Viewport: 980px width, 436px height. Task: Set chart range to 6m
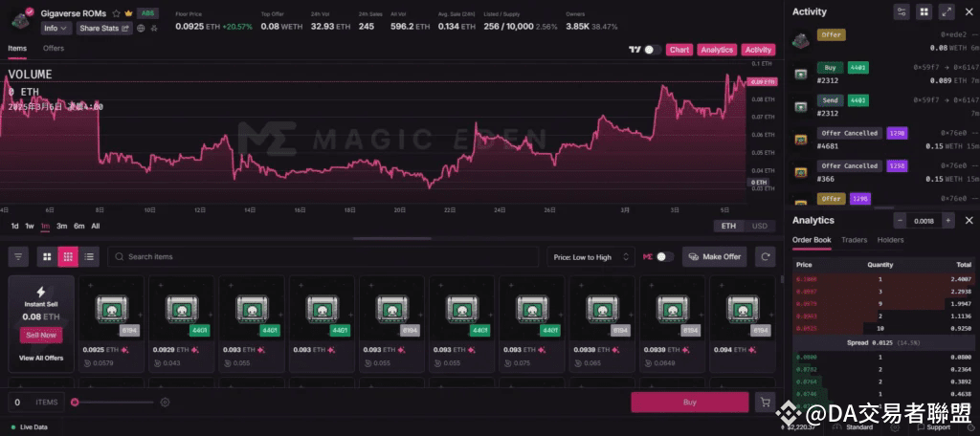78,226
